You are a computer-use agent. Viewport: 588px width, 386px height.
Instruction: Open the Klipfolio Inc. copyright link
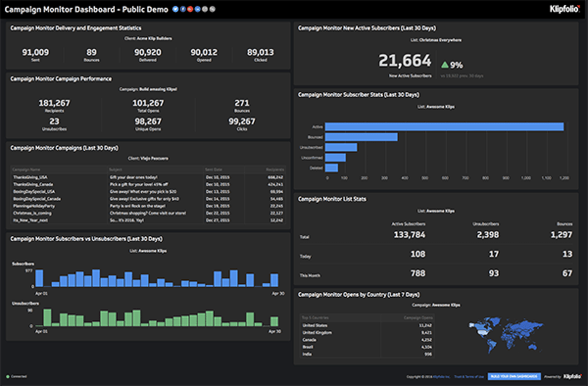click(x=442, y=377)
